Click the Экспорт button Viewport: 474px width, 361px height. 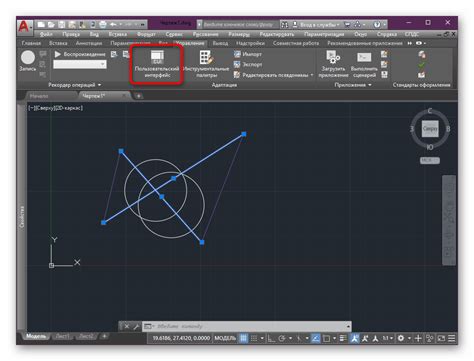coord(248,64)
